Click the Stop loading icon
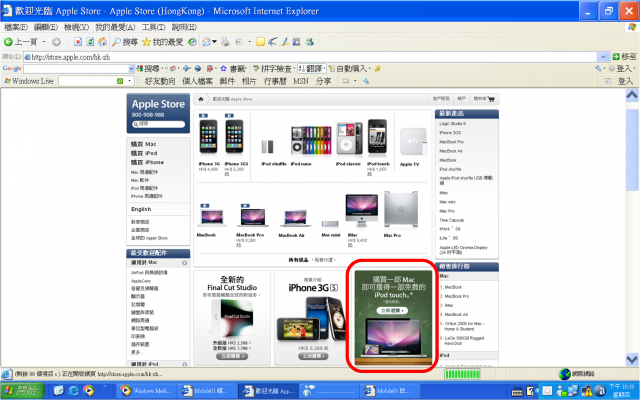Viewport: 640px width, 400px height. [78, 42]
